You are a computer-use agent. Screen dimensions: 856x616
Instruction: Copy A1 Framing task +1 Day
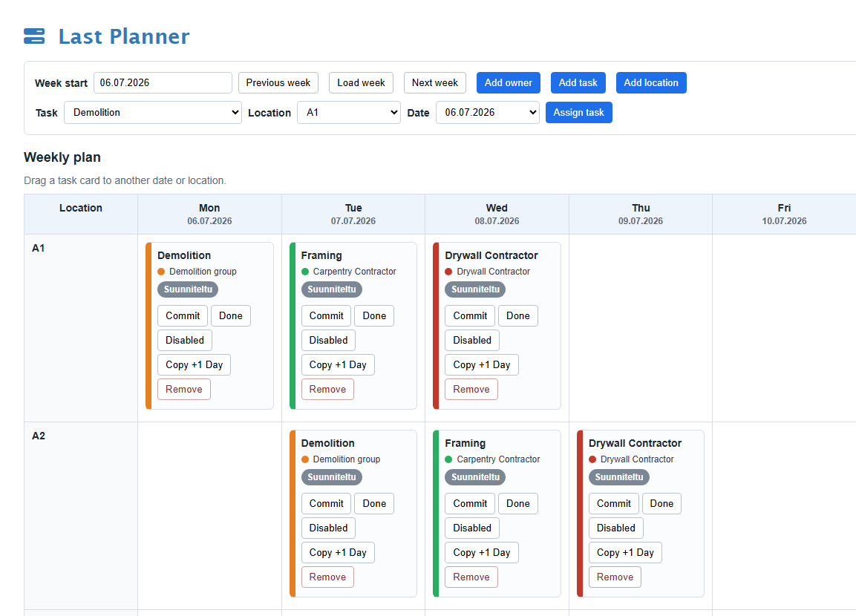tap(338, 365)
